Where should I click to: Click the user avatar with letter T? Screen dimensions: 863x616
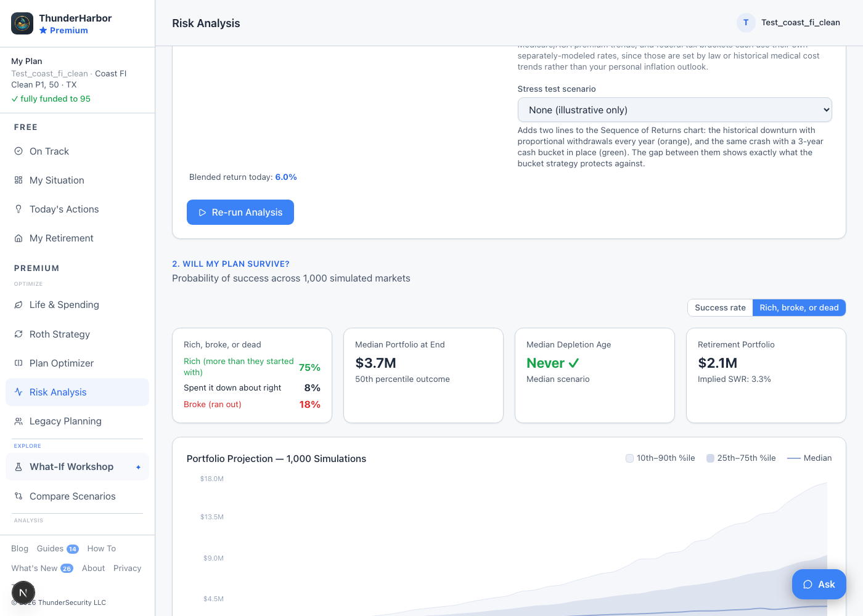746,22
